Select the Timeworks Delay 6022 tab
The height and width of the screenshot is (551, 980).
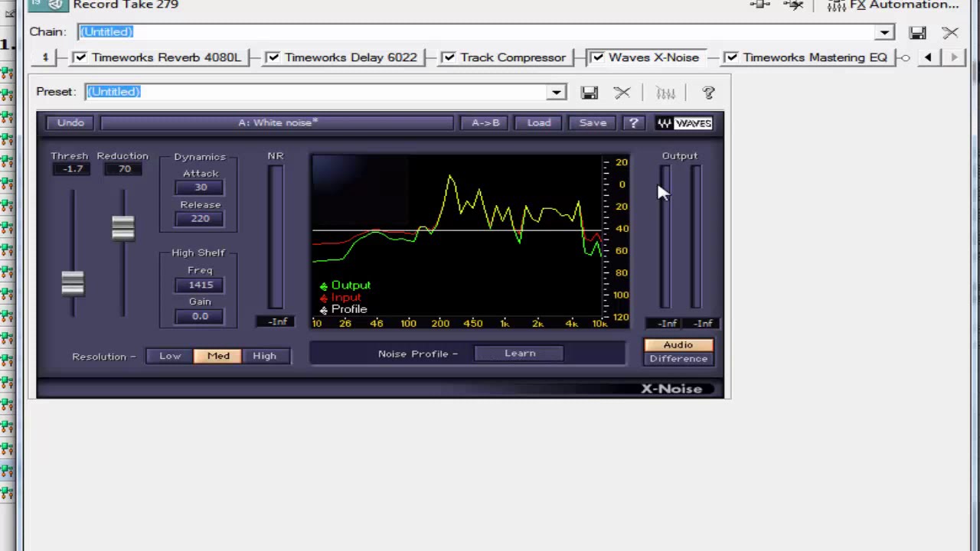(x=351, y=57)
